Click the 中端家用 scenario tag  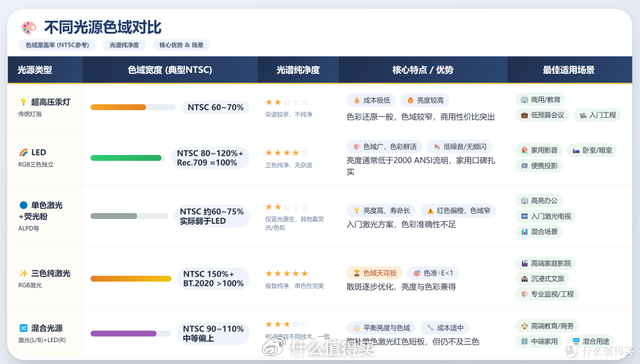point(539,341)
